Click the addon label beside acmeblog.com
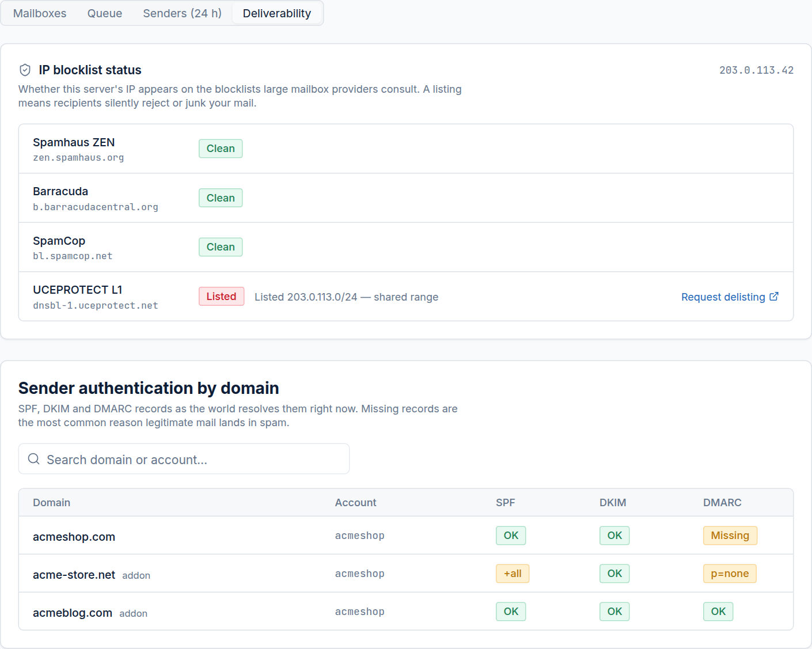 click(x=134, y=614)
